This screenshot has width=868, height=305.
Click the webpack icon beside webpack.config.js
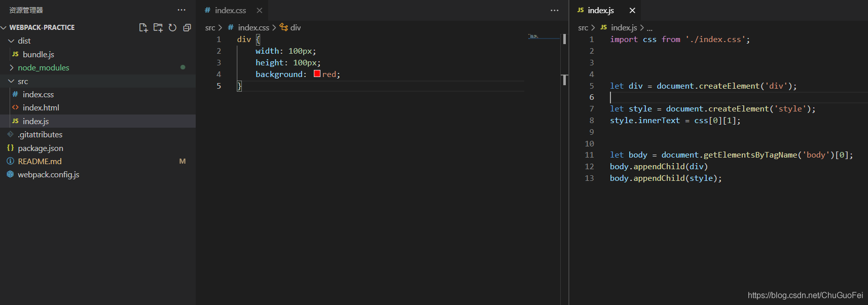point(10,174)
